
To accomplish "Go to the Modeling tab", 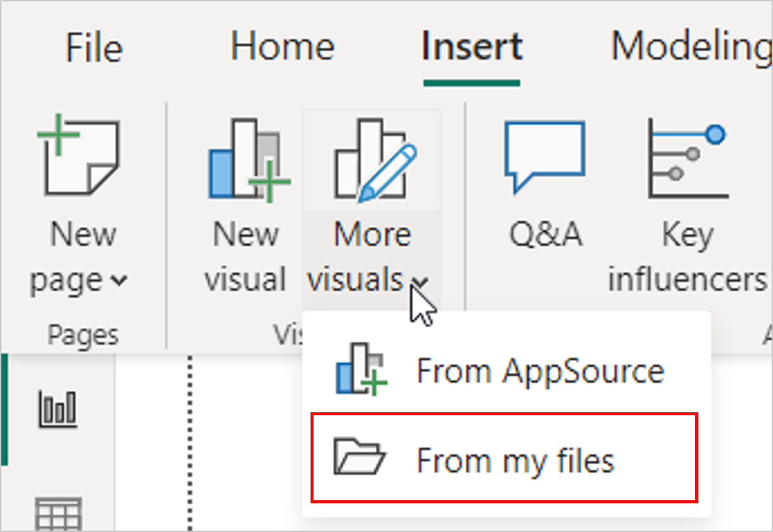I will pyautogui.click(x=691, y=47).
